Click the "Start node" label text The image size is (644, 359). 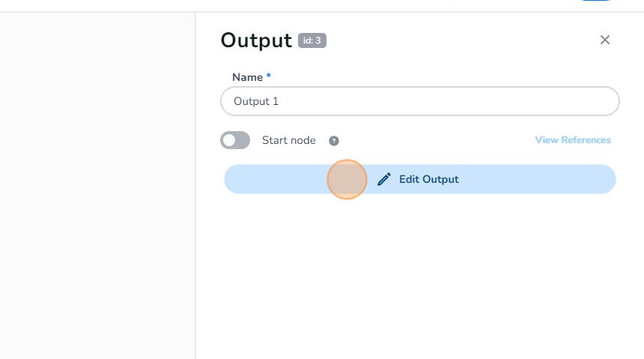click(x=288, y=140)
